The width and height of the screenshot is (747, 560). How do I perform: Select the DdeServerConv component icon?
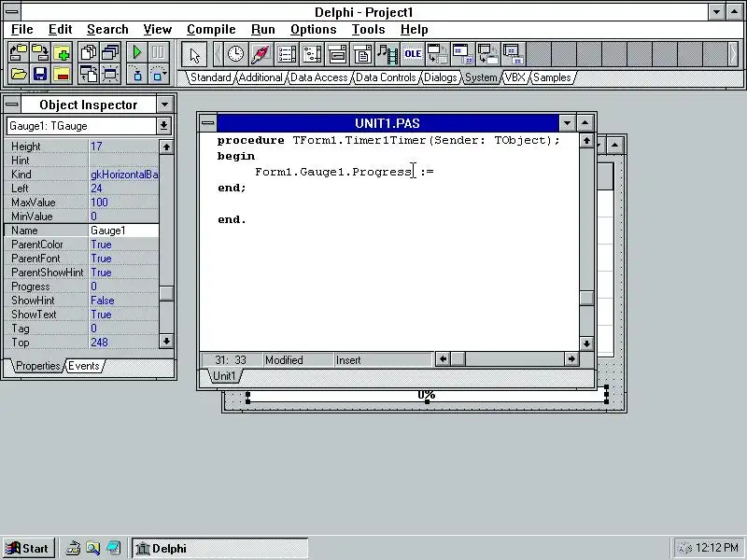(x=488, y=54)
